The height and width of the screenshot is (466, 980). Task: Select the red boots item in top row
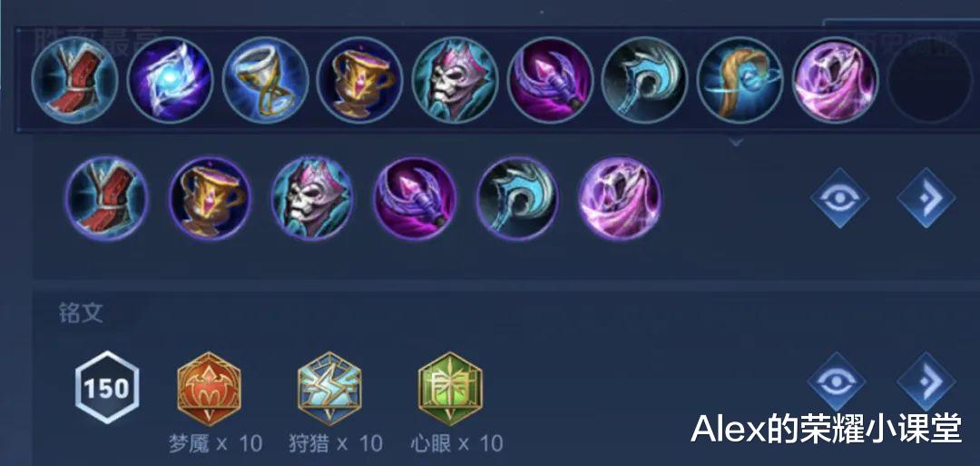pyautogui.click(x=75, y=79)
